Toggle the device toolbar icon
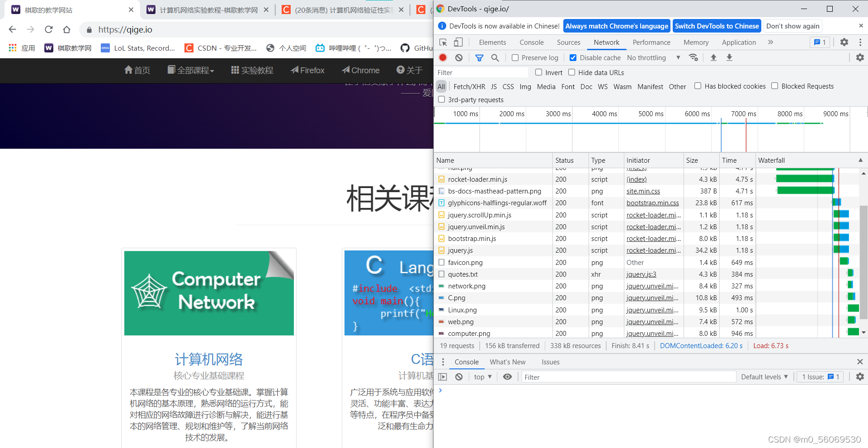Viewport: 868px width, 448px height. (458, 42)
